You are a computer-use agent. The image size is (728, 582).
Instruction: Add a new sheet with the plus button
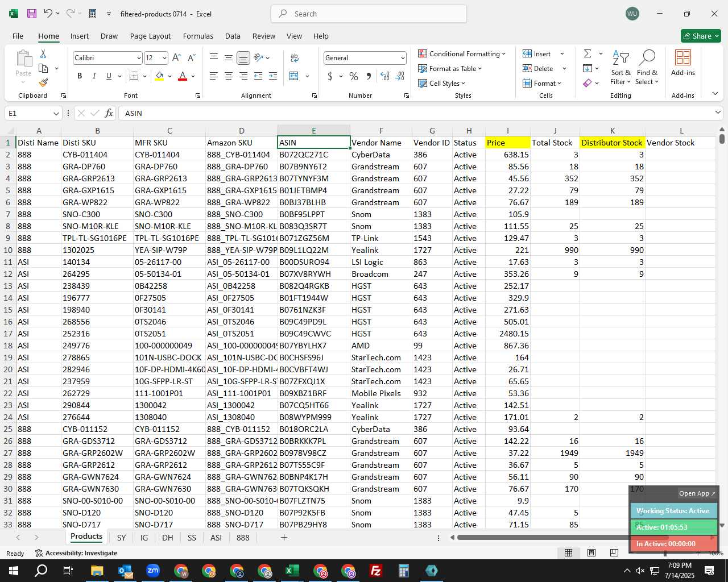click(284, 537)
